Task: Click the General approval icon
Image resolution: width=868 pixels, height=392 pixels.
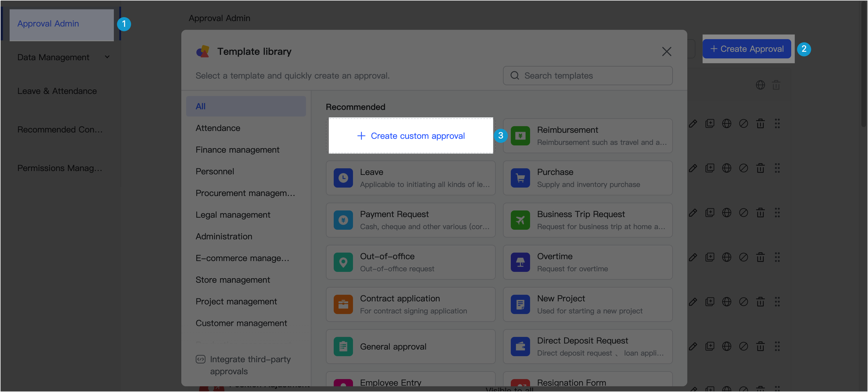Action: [x=343, y=346]
